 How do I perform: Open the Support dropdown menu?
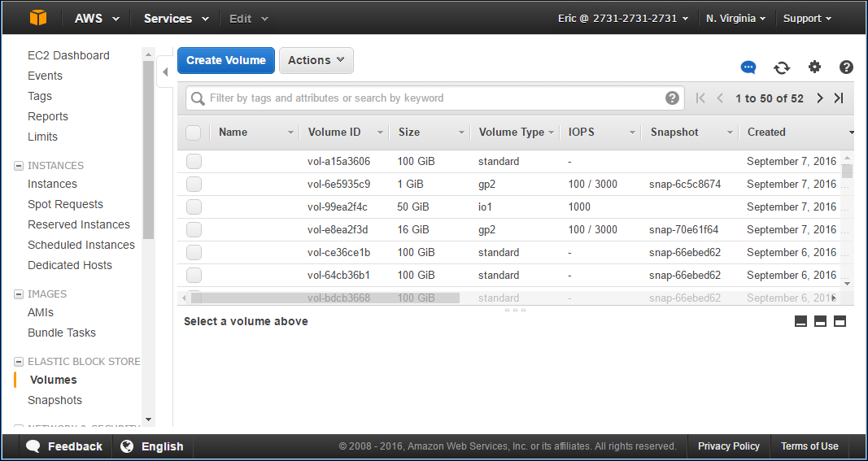(x=807, y=18)
